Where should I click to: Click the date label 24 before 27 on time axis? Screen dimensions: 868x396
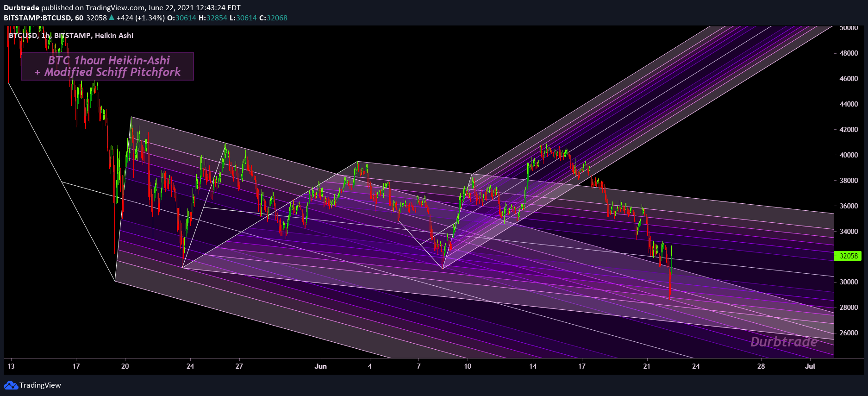pos(190,366)
